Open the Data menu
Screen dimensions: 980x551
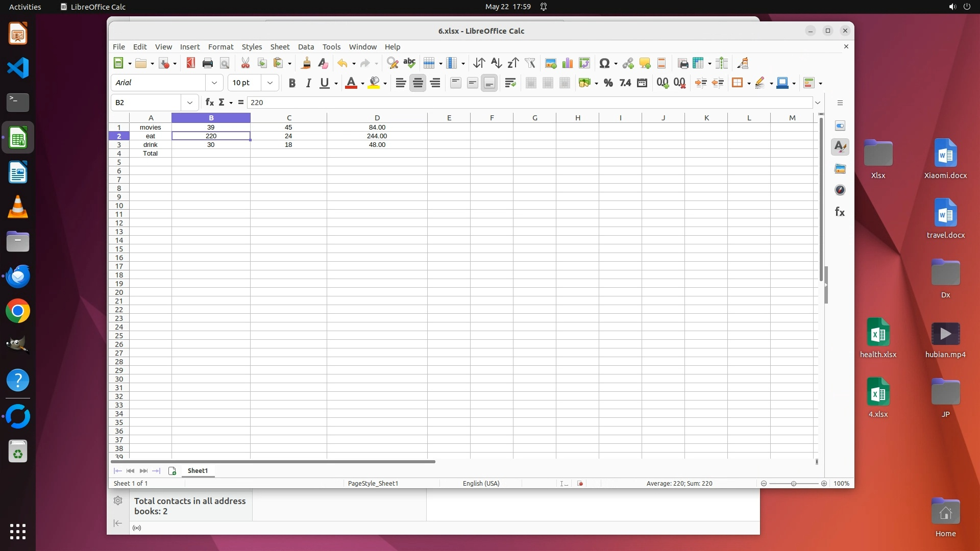tap(306, 46)
